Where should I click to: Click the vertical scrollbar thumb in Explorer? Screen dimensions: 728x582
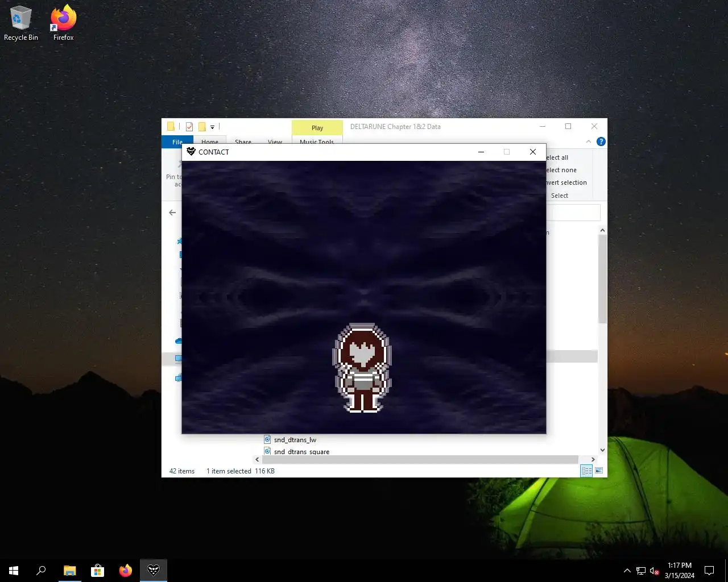point(602,279)
